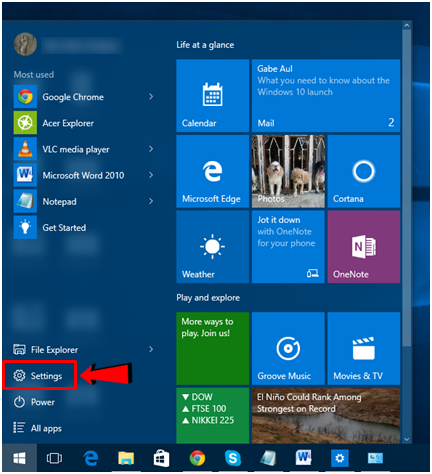Click the Life at a glance group header

(x=205, y=45)
